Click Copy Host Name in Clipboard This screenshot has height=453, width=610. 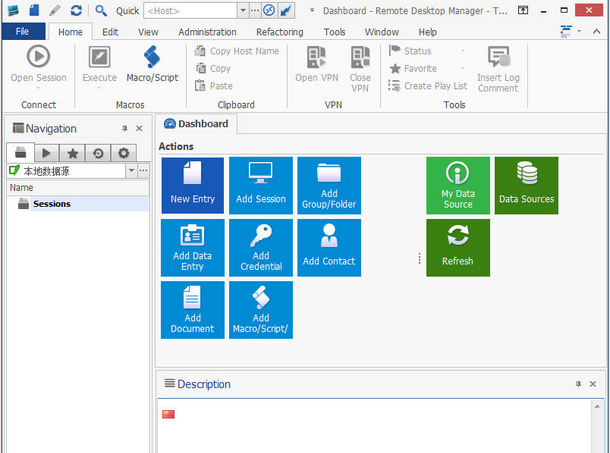click(x=237, y=51)
